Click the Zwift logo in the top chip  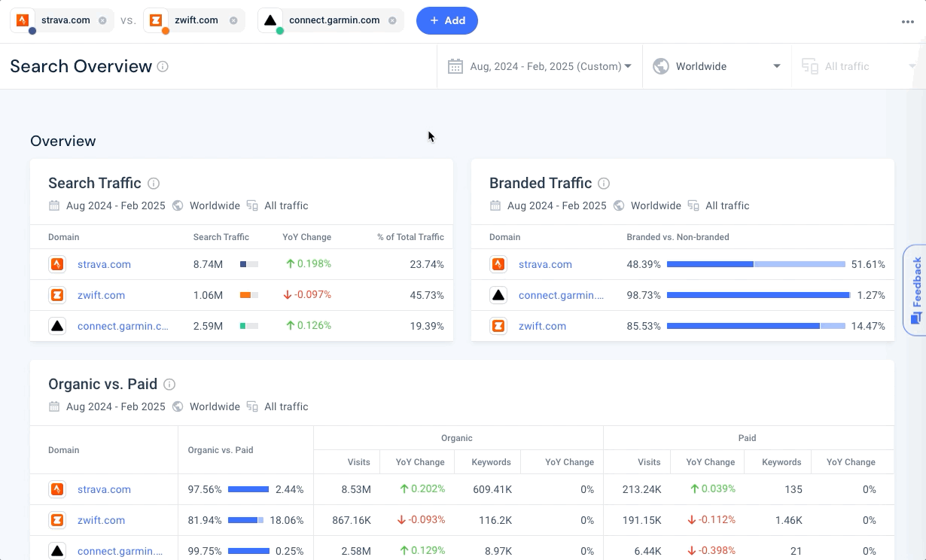[156, 20]
